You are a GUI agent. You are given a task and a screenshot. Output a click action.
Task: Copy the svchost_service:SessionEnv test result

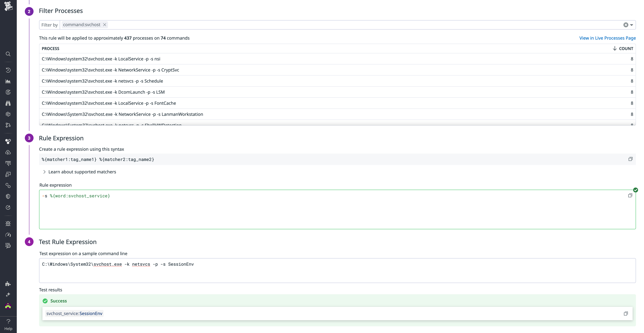point(626,313)
